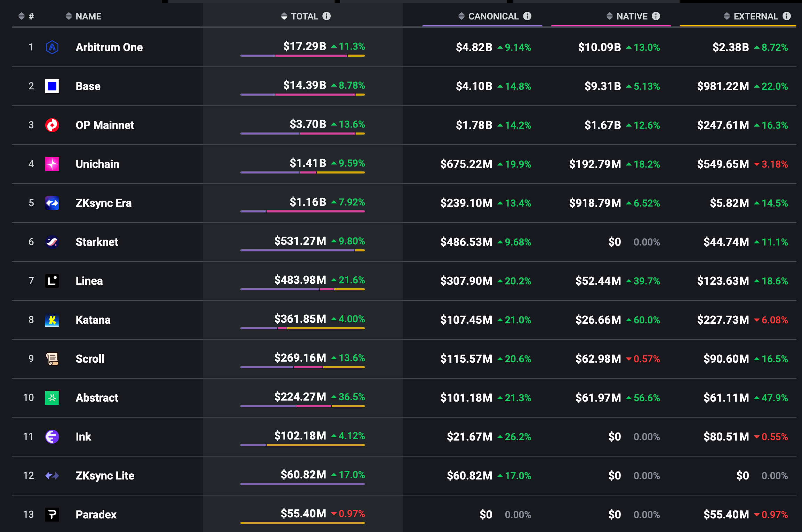Open the ZKsync Era project name
The width and height of the screenshot is (802, 532).
point(103,203)
